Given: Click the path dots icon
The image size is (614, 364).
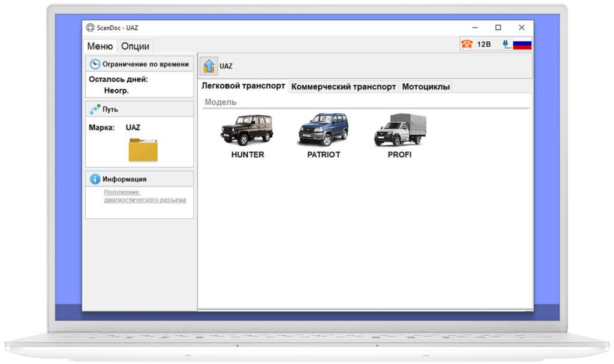Looking at the screenshot, I should coord(95,110).
